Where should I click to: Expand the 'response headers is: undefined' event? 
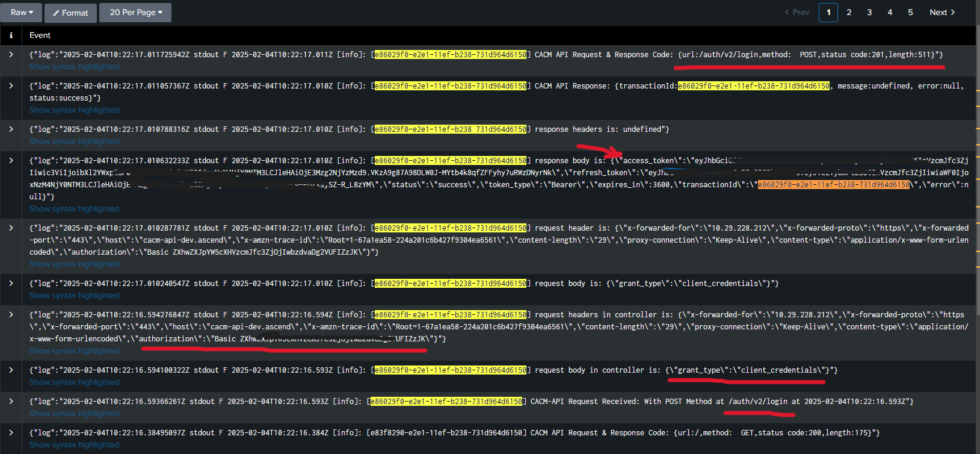click(x=11, y=129)
